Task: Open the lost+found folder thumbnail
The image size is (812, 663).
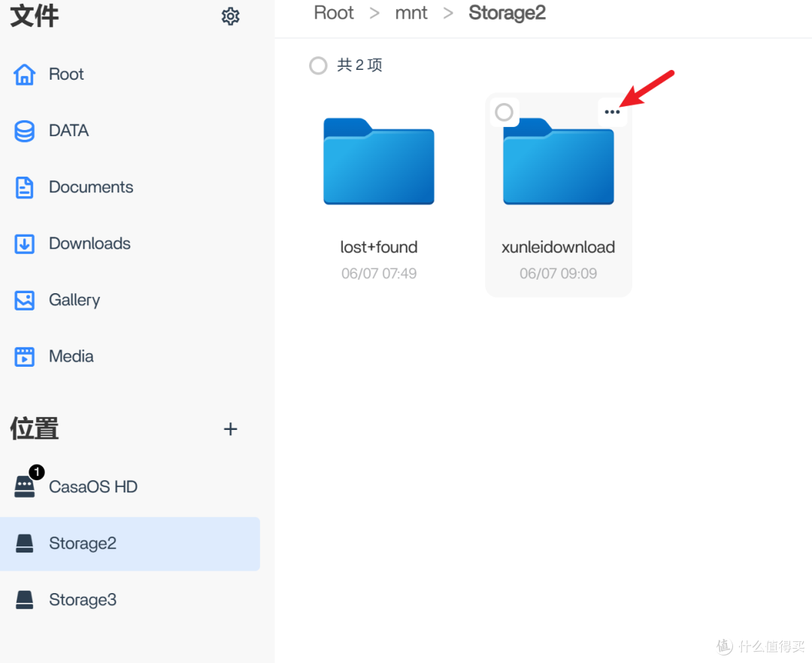Action: (379, 162)
